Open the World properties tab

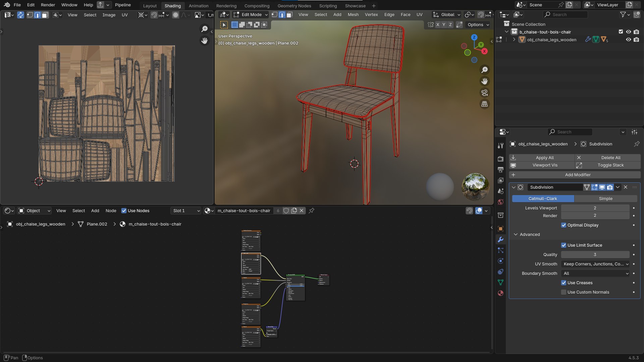point(500,202)
